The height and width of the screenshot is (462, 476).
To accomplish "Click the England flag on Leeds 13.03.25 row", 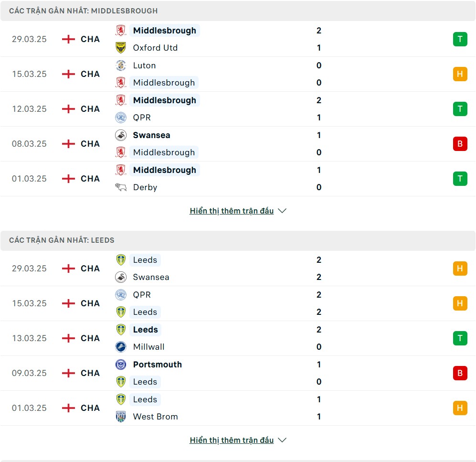I will (68, 338).
